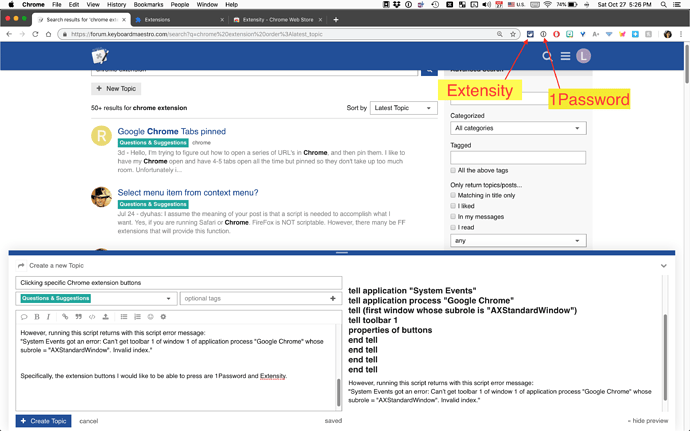Screen dimensions: 690x431
Task: Enable 'Matching in title only' checkbox
Action: 453,195
